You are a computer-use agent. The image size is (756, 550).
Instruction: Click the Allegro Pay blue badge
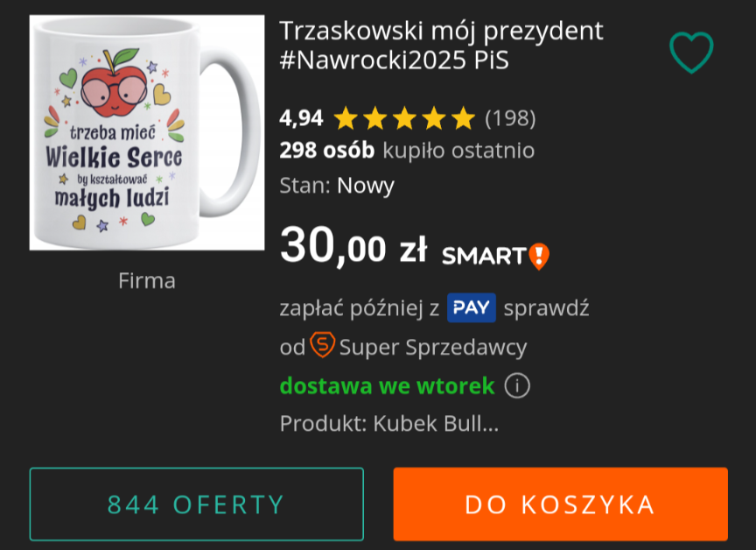click(x=471, y=307)
